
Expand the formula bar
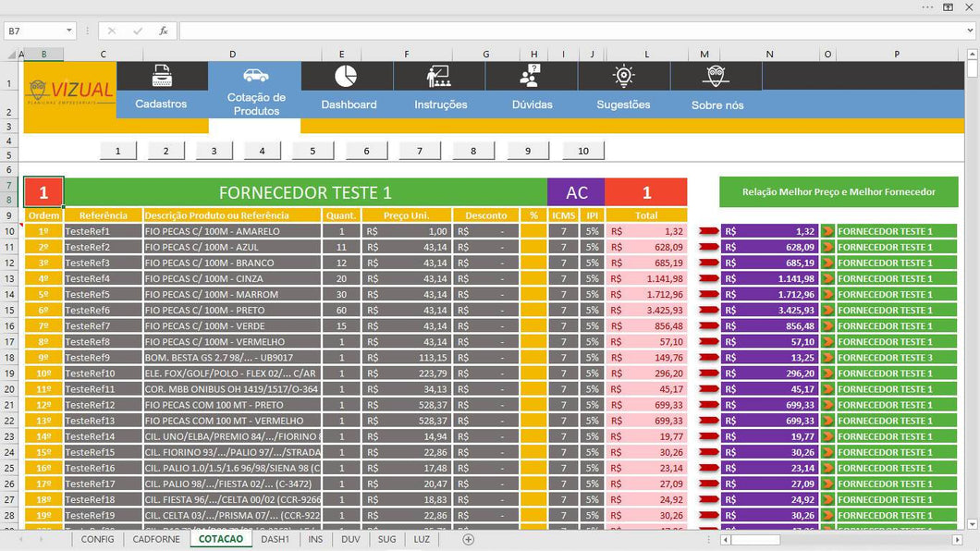coord(969,31)
